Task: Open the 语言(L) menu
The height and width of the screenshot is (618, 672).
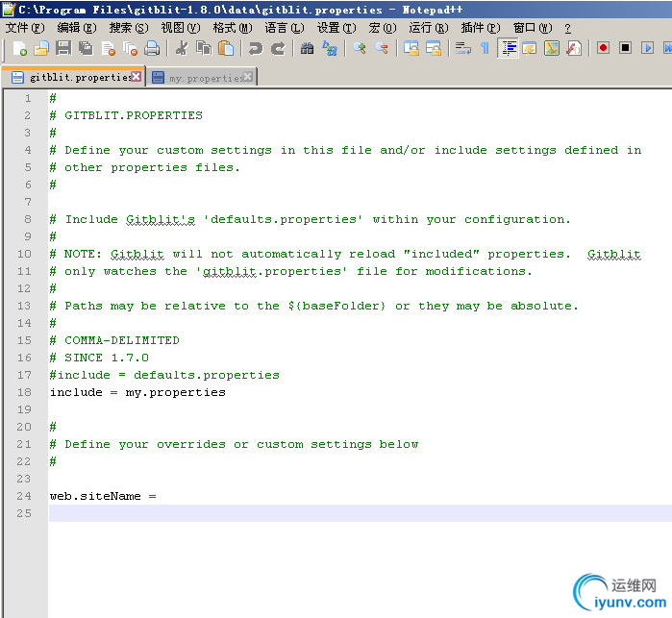Action: [285, 28]
